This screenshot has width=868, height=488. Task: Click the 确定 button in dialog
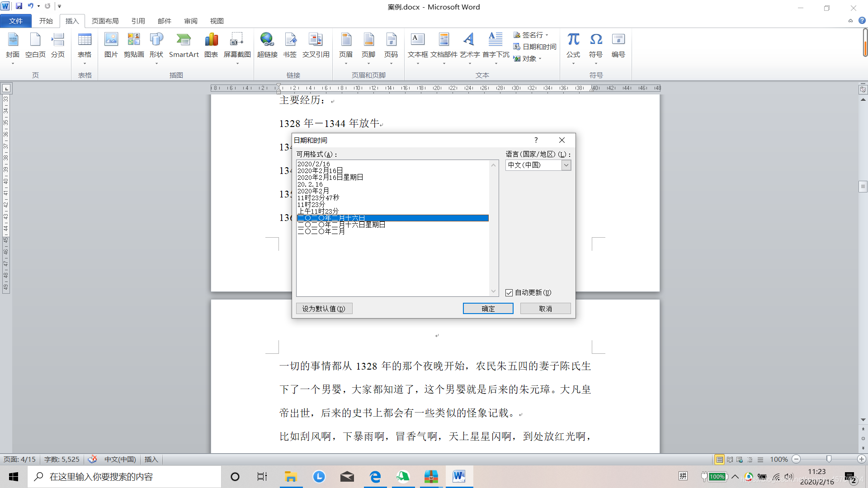point(488,309)
